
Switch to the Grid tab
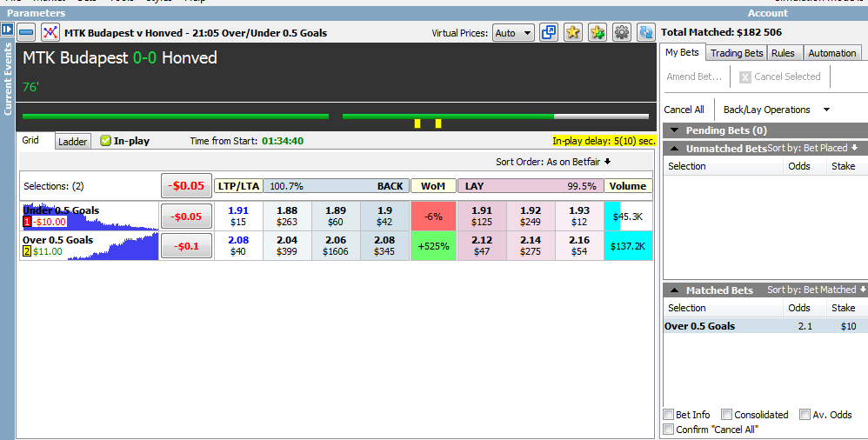[31, 140]
